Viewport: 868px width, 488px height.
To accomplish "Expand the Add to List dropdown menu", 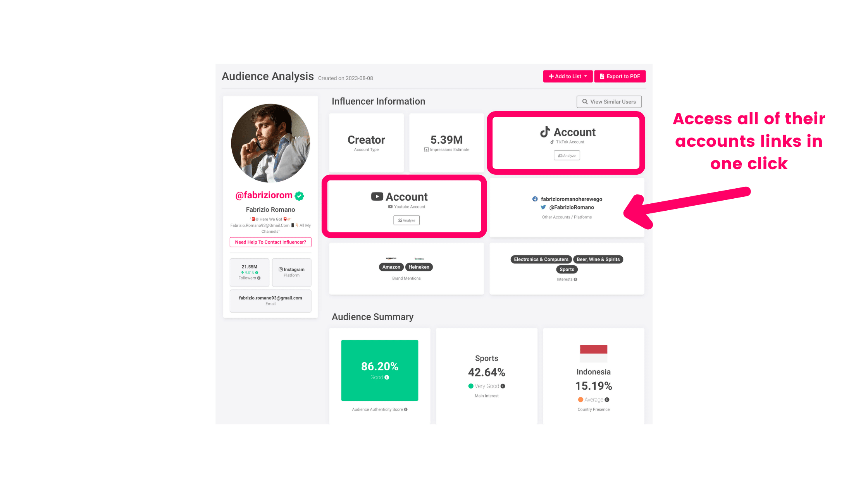I will 568,76.
